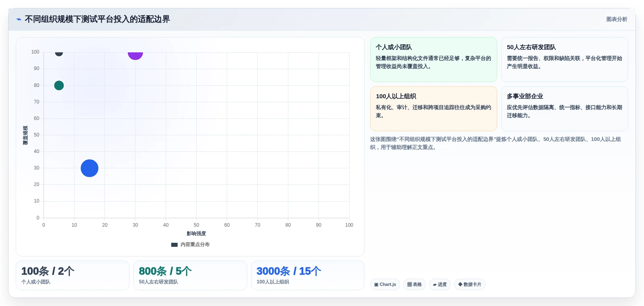
Task: Select the 100人以上组织 card
Action: coord(434,109)
